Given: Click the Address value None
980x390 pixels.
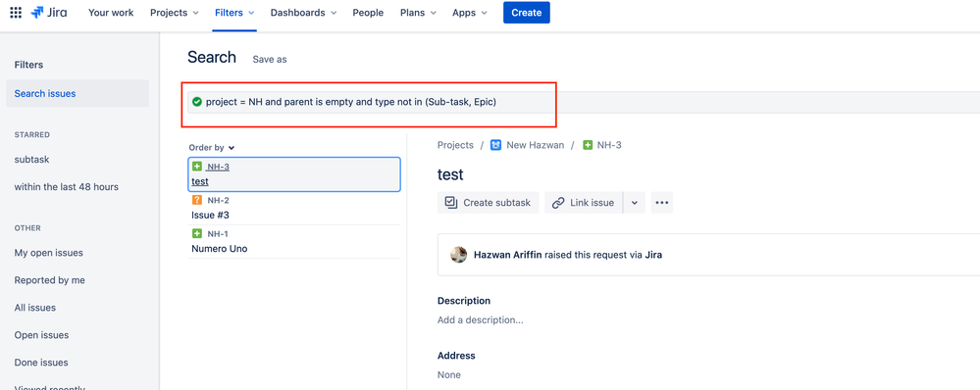Looking at the screenshot, I should [x=448, y=375].
